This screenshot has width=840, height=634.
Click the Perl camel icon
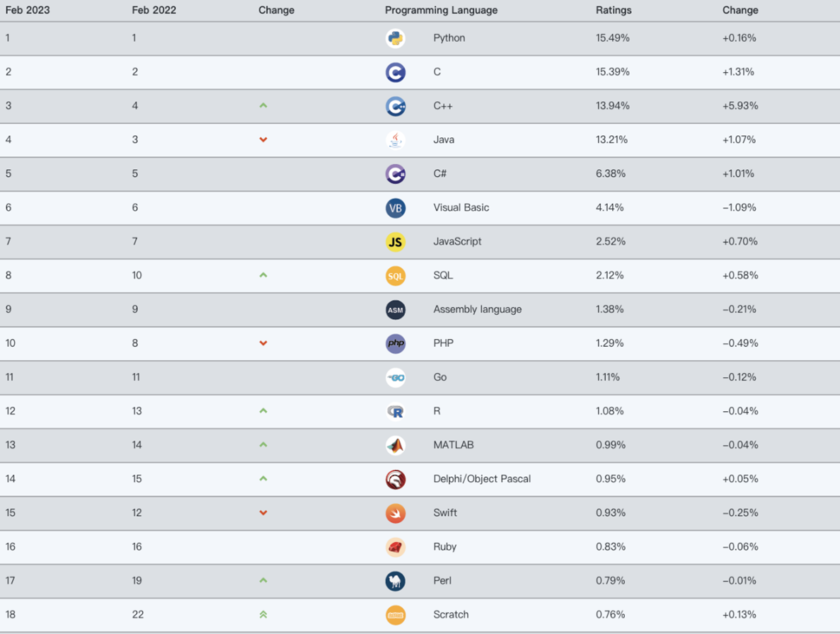coord(395,581)
